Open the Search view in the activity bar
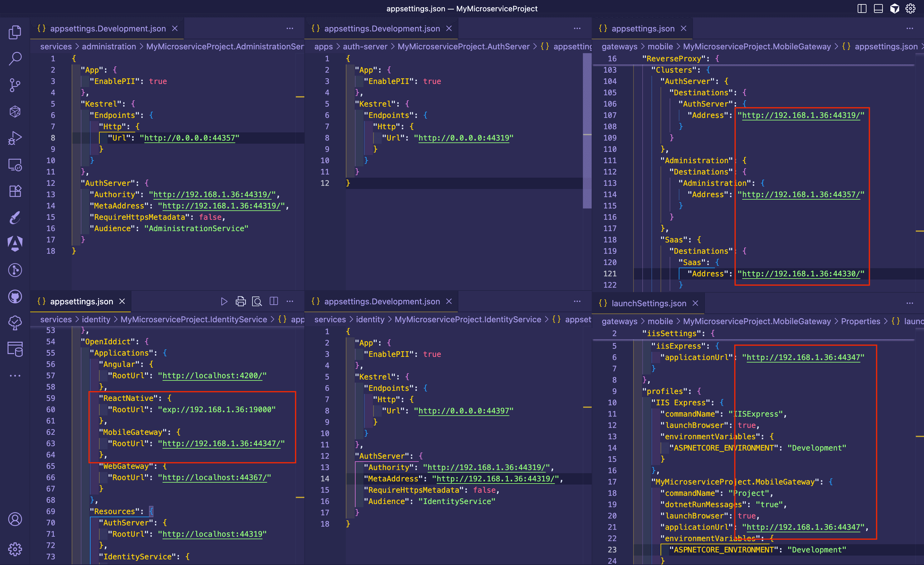 click(15, 59)
